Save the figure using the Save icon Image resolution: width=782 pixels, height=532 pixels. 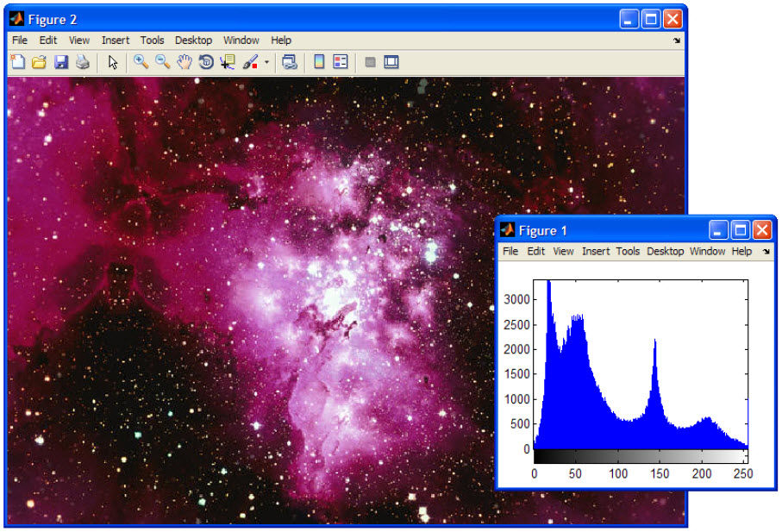60,61
